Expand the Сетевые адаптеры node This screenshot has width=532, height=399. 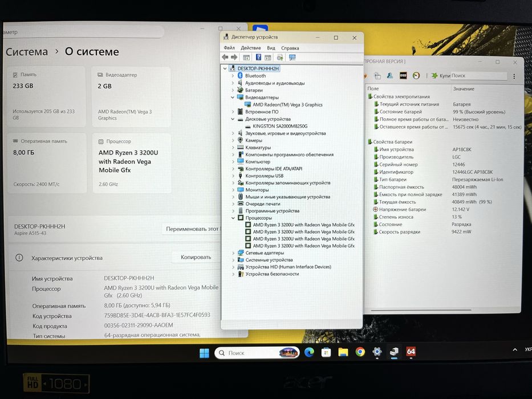pos(233,253)
